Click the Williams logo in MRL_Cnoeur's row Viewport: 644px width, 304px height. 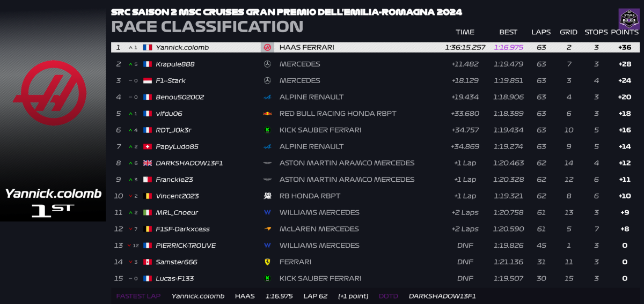point(267,212)
